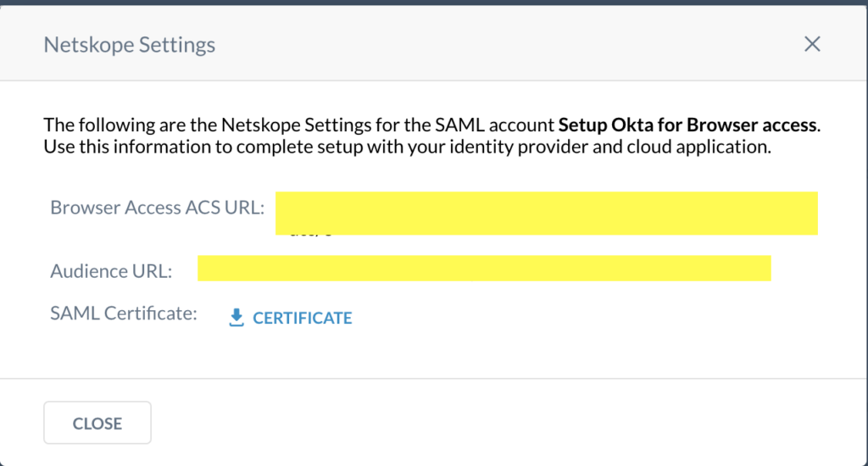Click the CLOSE button
This screenshot has width=868, height=466.
coord(97,423)
